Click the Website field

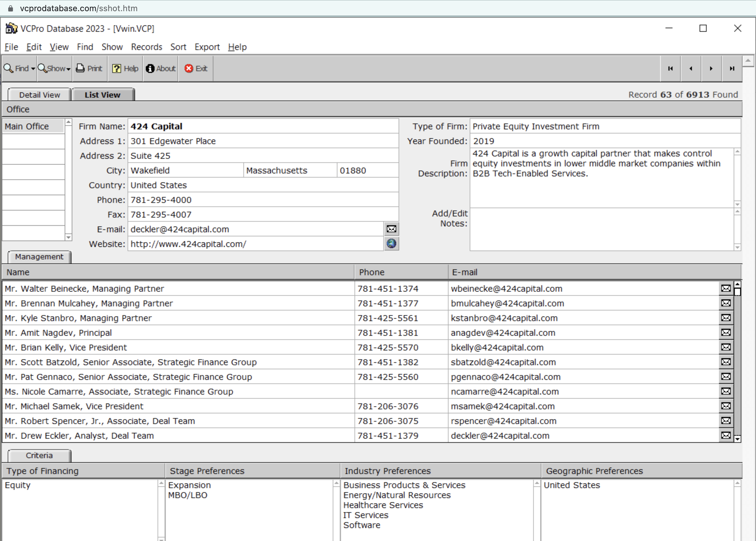pyautogui.click(x=256, y=244)
